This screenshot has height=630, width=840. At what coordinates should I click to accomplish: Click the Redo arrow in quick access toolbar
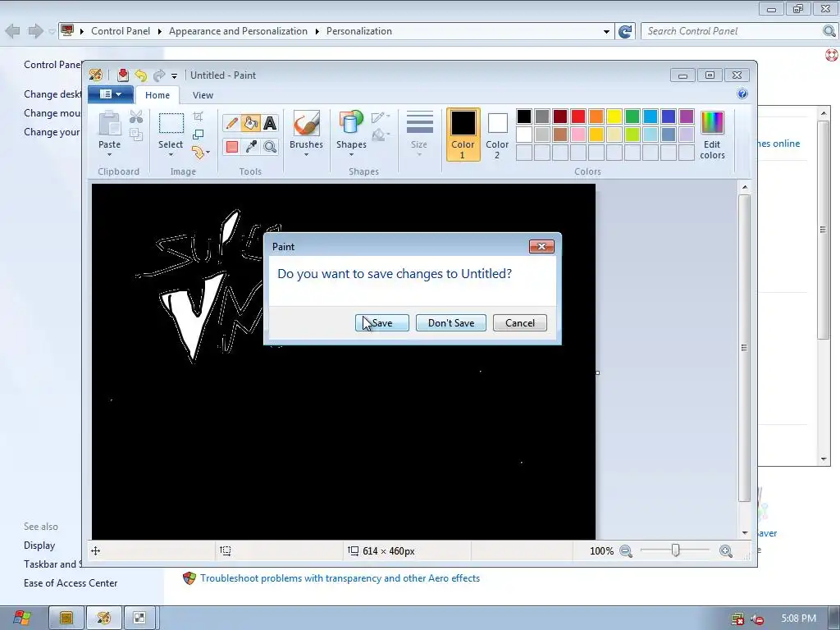tap(159, 75)
